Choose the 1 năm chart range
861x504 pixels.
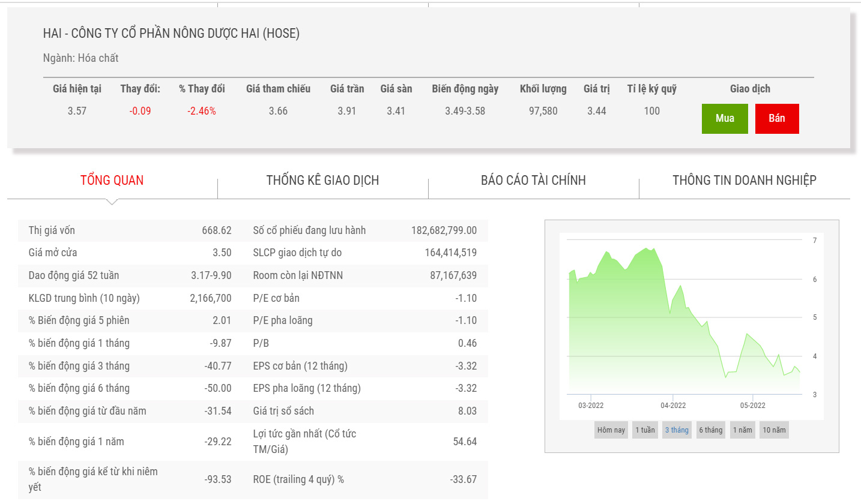point(742,430)
